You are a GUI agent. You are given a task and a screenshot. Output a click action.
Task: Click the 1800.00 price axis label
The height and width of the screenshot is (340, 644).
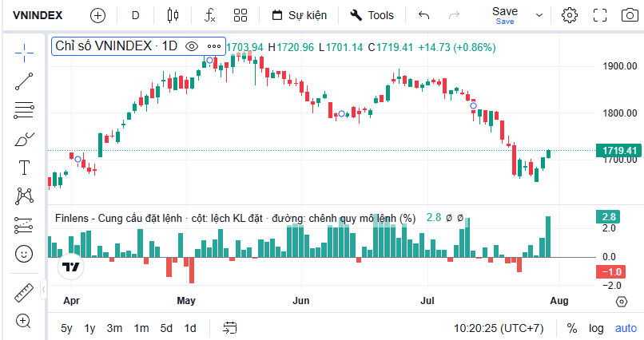tap(619, 113)
